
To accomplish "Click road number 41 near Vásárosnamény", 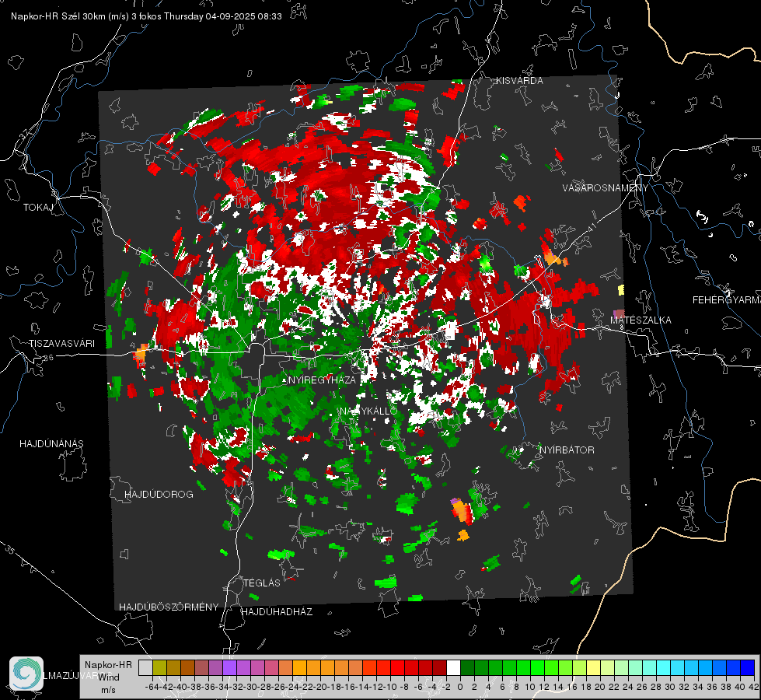I will click(591, 227).
